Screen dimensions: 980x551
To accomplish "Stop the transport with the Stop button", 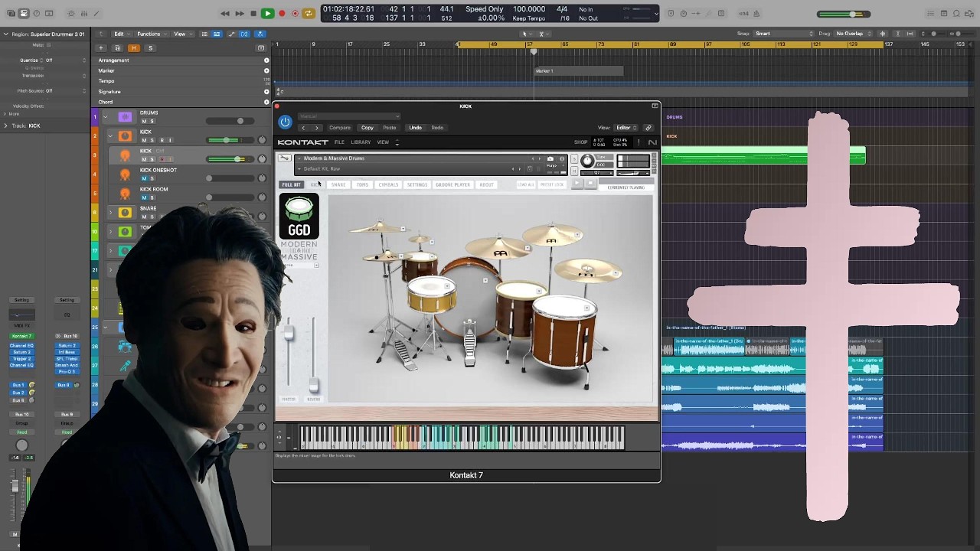I will (x=253, y=13).
